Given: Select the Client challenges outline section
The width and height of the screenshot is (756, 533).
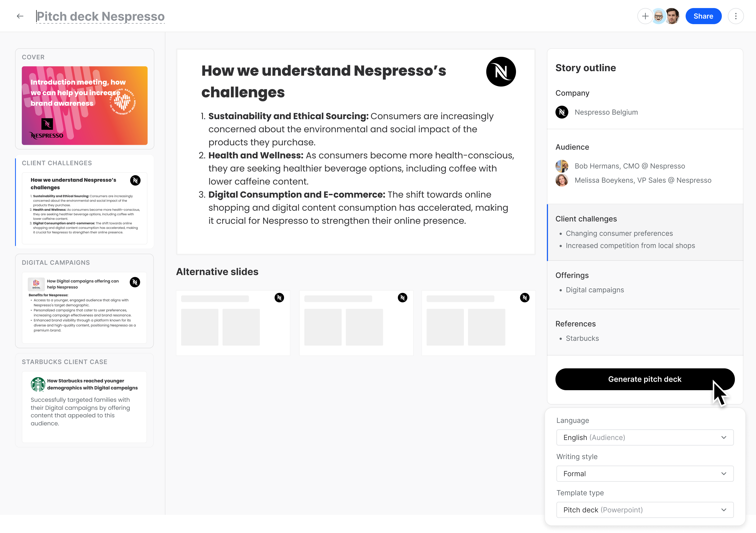Looking at the screenshot, I should point(645,232).
